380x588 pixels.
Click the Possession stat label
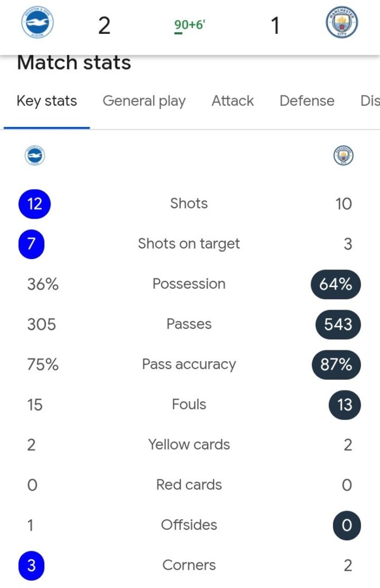coord(189,284)
